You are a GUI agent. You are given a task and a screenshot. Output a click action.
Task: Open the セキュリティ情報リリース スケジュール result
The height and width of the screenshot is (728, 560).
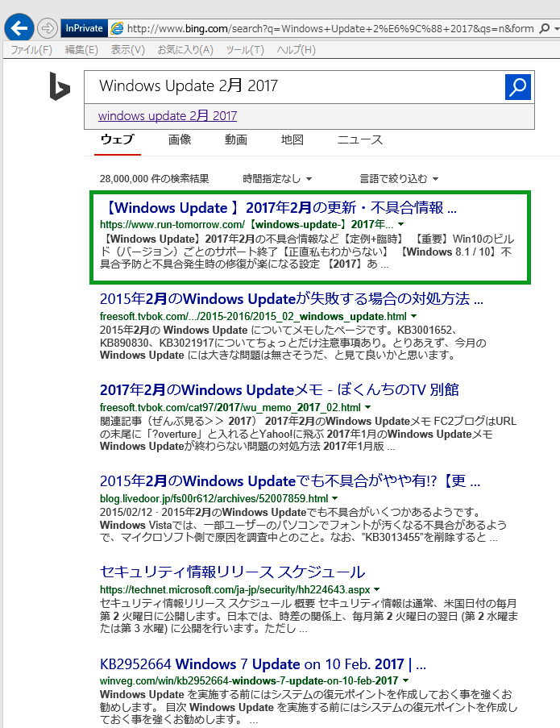tap(232, 572)
